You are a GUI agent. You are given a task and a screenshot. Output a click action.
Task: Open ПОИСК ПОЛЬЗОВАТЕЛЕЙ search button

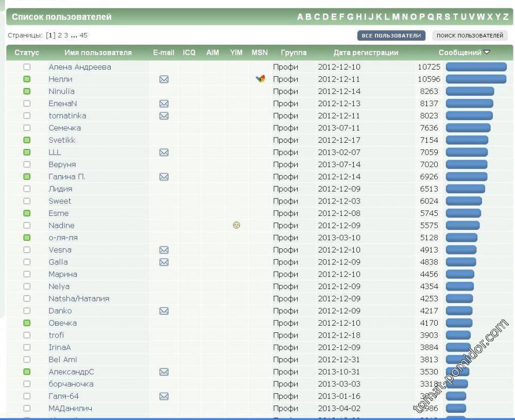point(470,36)
